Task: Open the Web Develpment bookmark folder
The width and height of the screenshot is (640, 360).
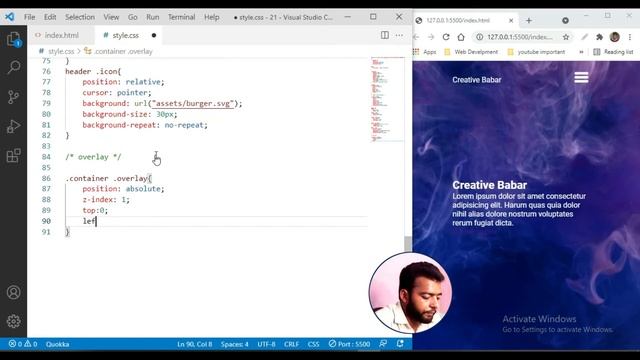Action: [x=471, y=52]
